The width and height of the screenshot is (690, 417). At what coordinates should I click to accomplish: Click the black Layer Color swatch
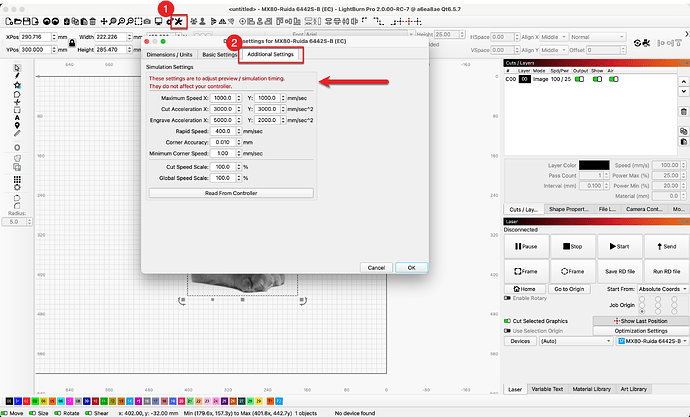click(x=594, y=165)
